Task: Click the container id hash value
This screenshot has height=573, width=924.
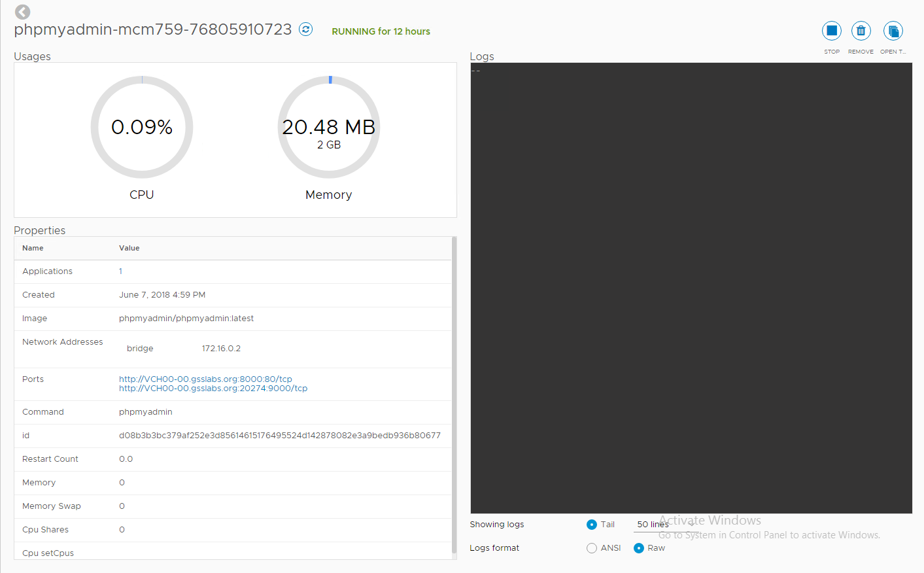Action: coord(280,436)
